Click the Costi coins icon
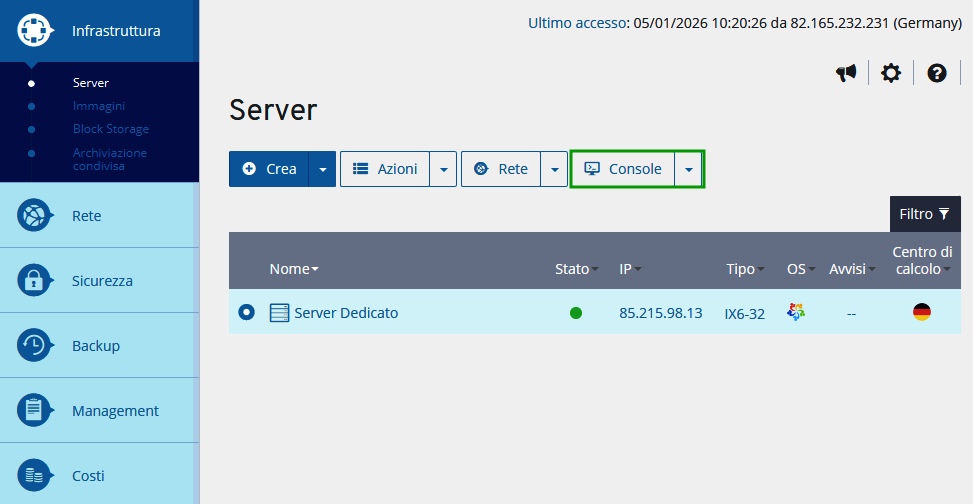Screen dimensions: 973x504 (35, 476)
